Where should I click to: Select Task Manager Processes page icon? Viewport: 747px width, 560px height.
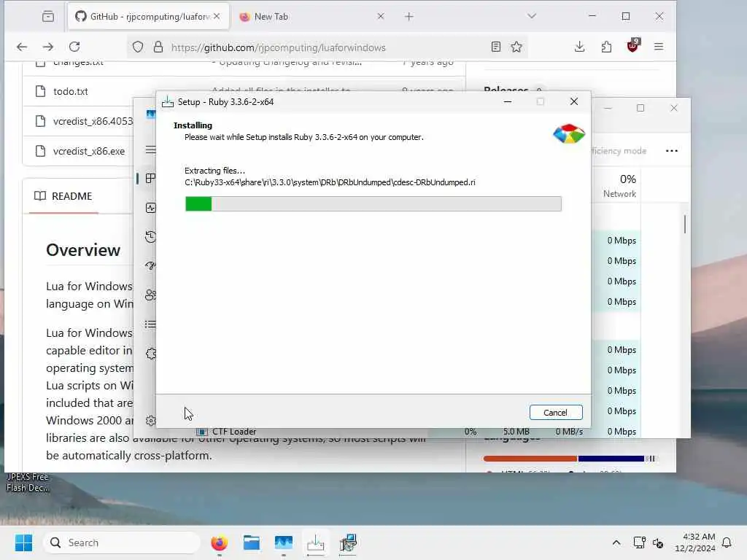[x=150, y=179]
